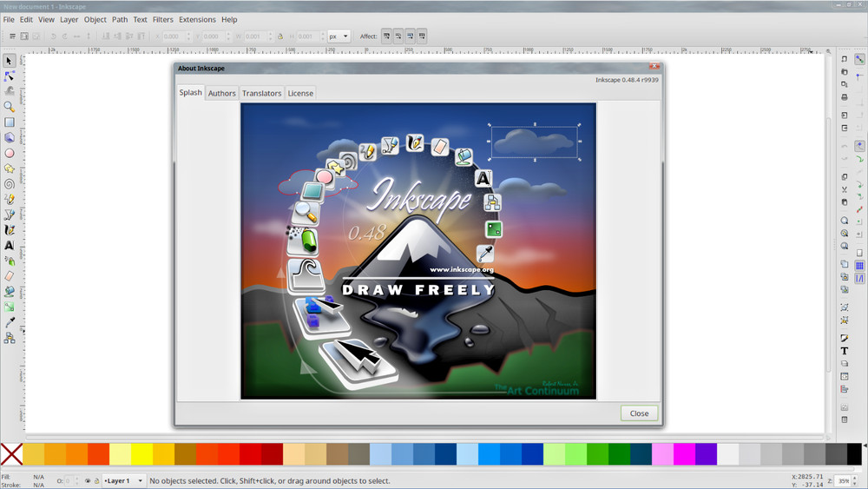Screen dimensions: 868x489
Task: Select the Star polygon tool
Action: click(9, 169)
